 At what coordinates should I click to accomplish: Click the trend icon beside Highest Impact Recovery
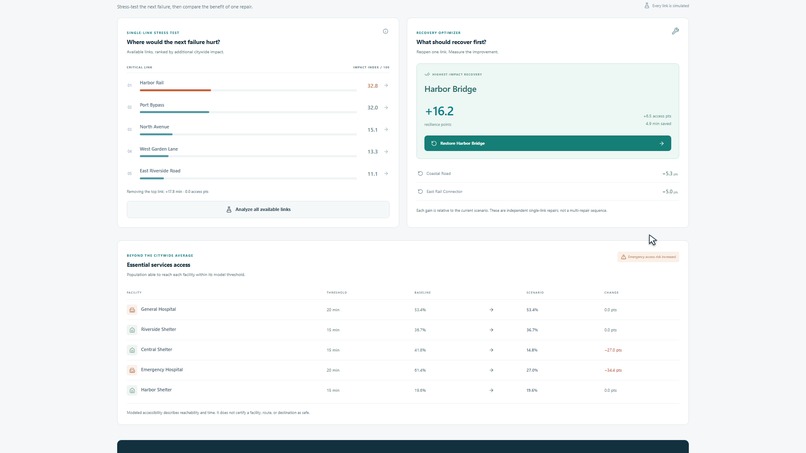click(x=427, y=75)
